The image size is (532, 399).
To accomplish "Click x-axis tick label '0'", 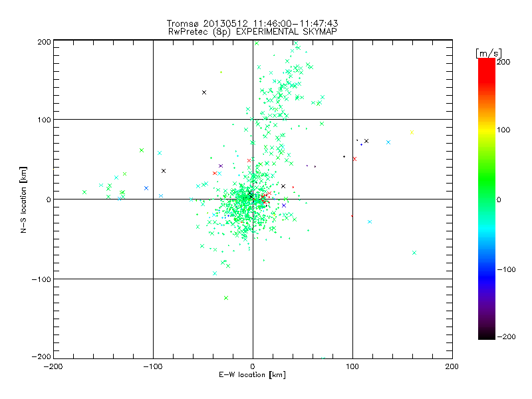I will tap(253, 367).
